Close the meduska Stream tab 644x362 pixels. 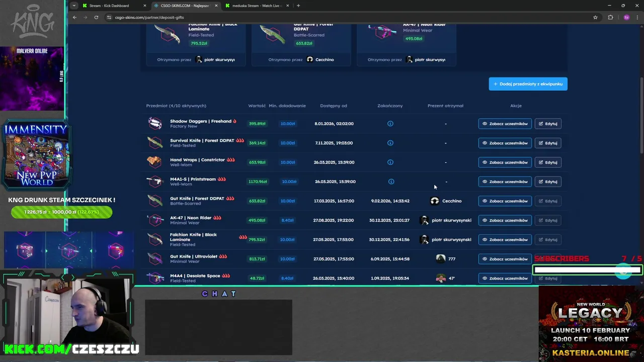click(x=288, y=6)
